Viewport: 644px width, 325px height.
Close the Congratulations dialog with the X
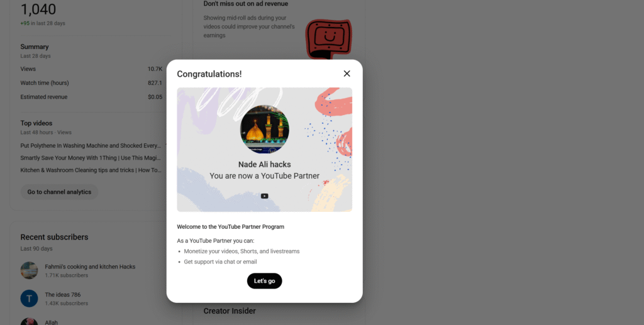point(347,74)
